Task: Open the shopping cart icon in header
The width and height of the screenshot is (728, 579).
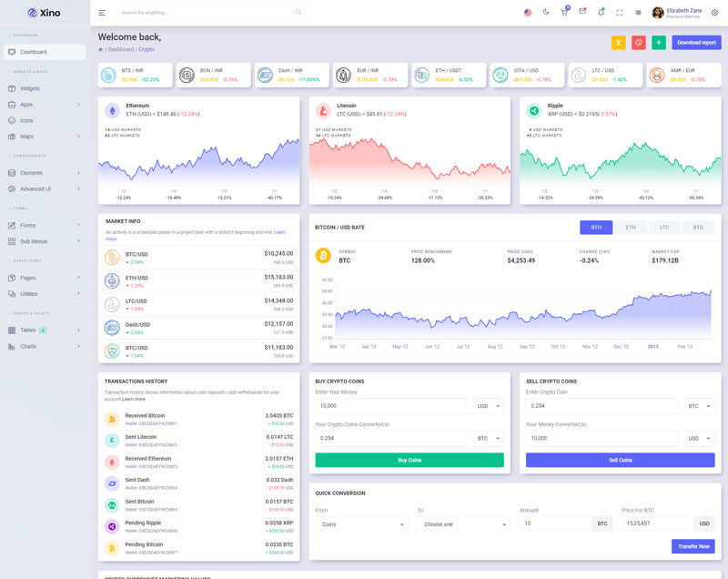Action: tap(564, 12)
